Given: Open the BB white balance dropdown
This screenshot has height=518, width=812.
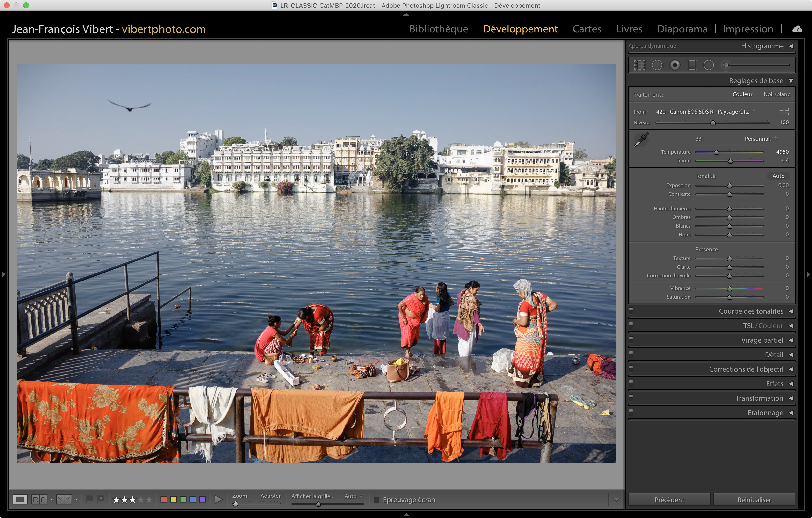Looking at the screenshot, I should [x=760, y=139].
